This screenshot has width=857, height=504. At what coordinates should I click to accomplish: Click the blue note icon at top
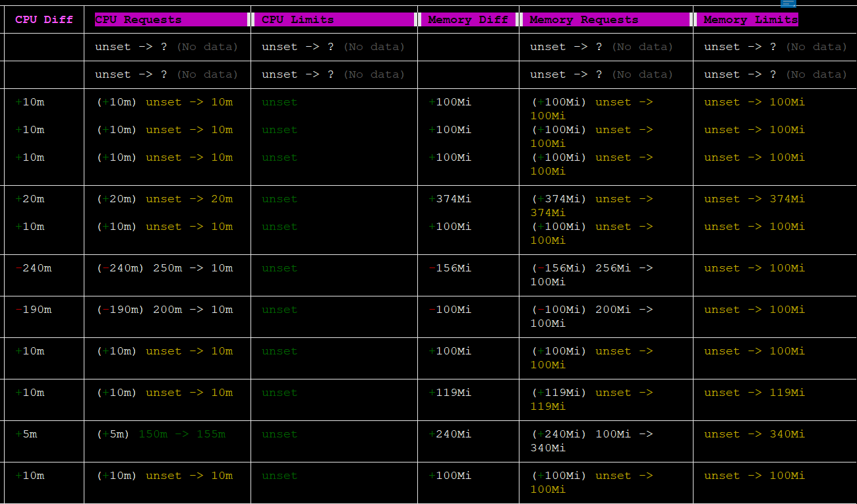tap(788, 3)
